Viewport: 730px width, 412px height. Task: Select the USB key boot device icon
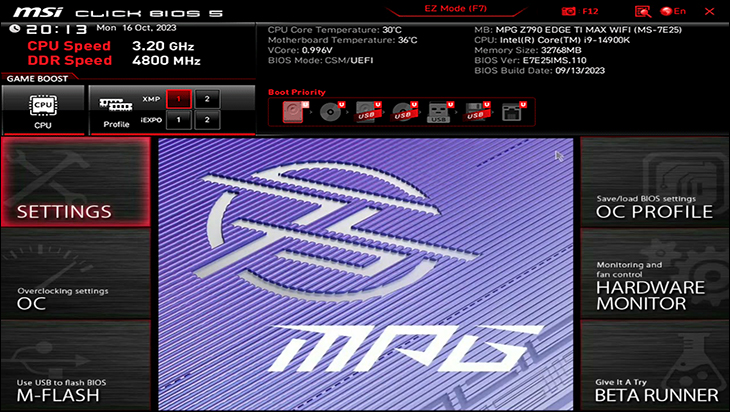[440, 112]
